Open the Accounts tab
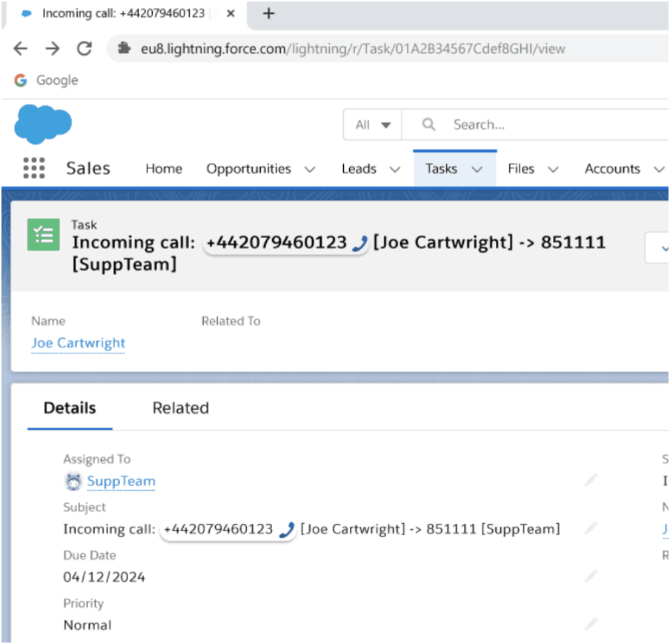670x644 pixels. (612, 169)
